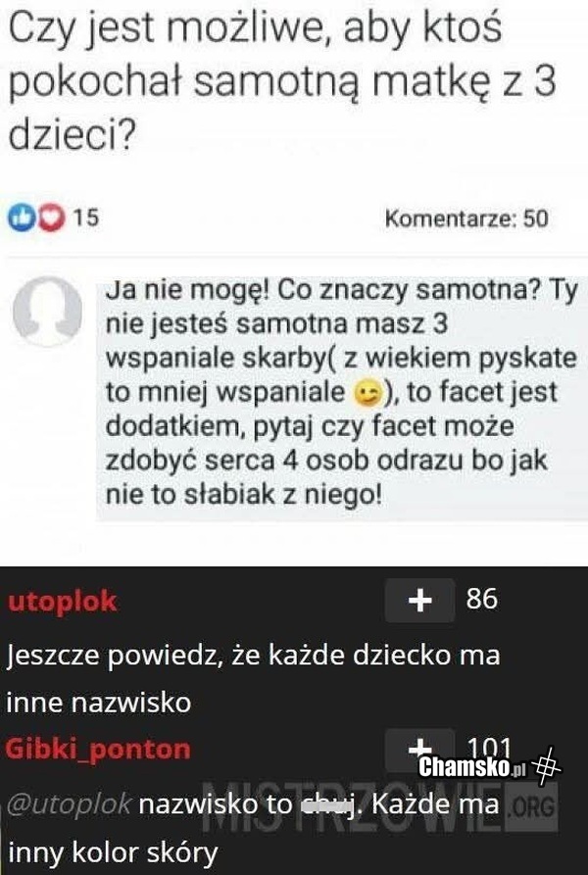Open utoplok's user profile

click(x=61, y=602)
